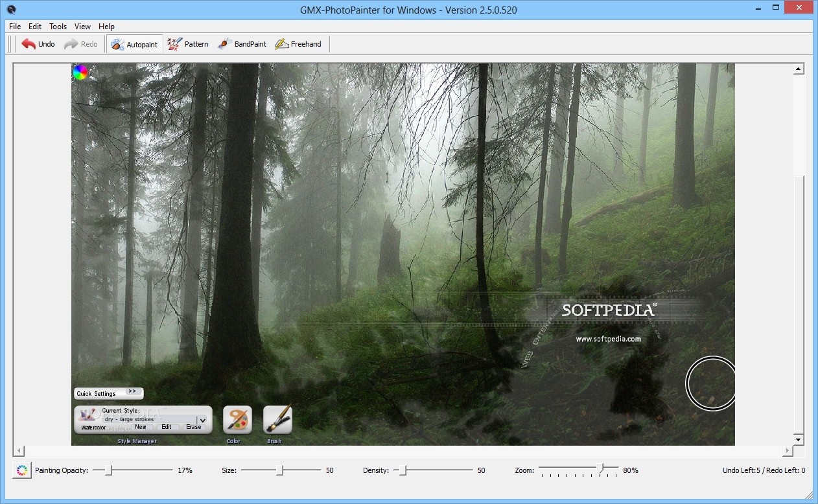Click the horizontal scrollbar left arrow

click(19, 450)
